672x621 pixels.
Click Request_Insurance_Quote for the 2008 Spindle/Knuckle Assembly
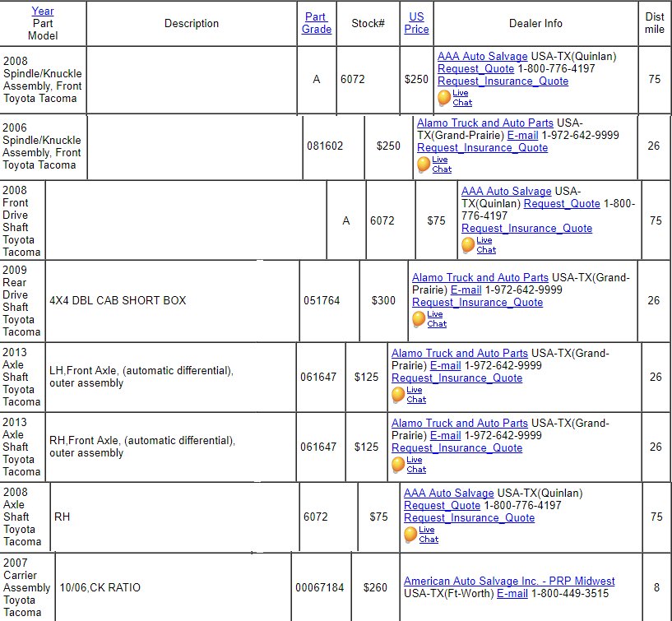pyautogui.click(x=503, y=81)
